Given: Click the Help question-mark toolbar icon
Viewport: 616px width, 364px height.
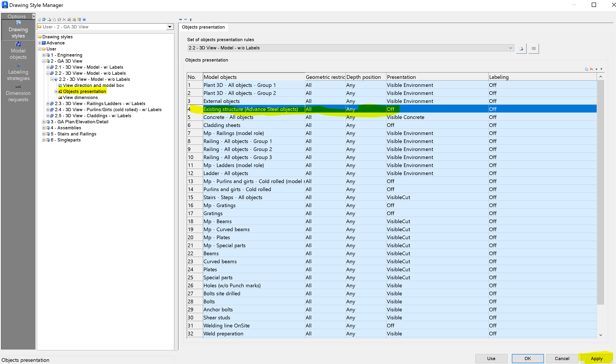Looking at the screenshot, I should pos(84,19).
